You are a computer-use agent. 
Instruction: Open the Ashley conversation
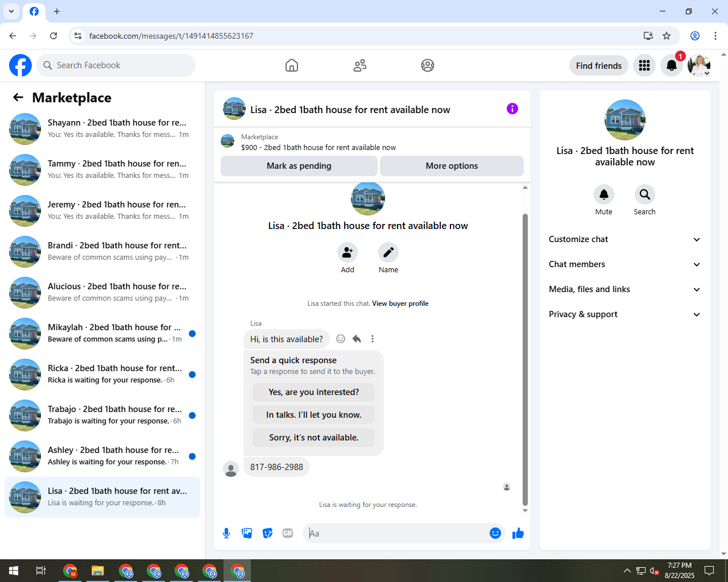pyautogui.click(x=102, y=456)
